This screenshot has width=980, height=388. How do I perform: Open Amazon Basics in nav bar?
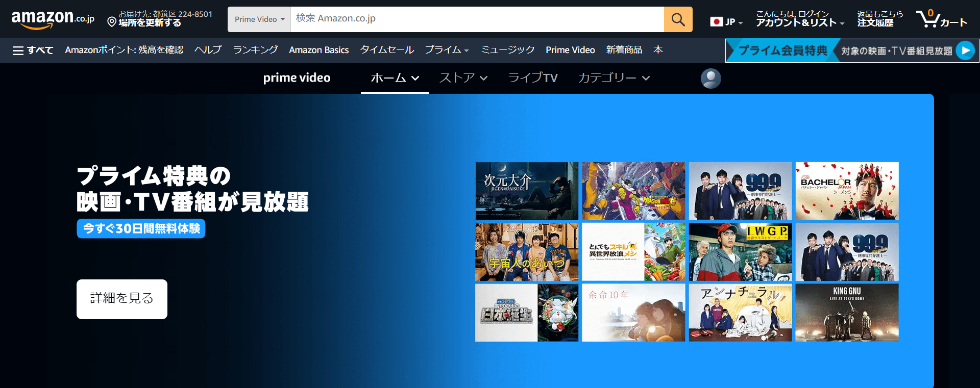point(318,50)
